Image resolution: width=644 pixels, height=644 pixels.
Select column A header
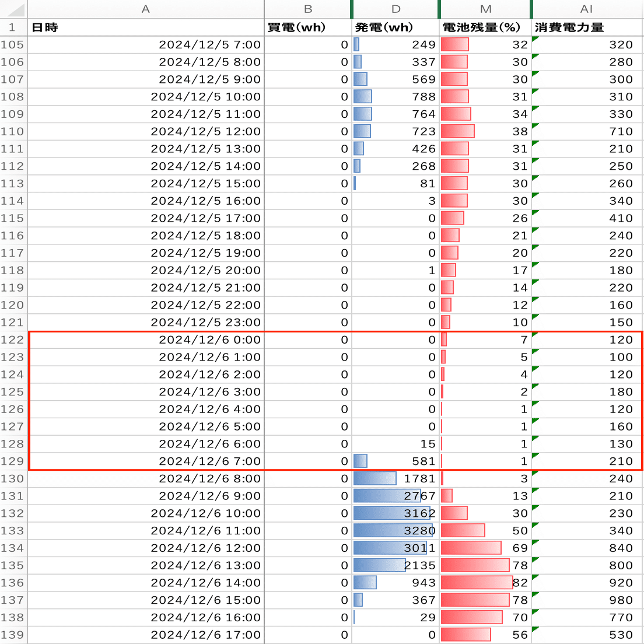tap(145, 9)
